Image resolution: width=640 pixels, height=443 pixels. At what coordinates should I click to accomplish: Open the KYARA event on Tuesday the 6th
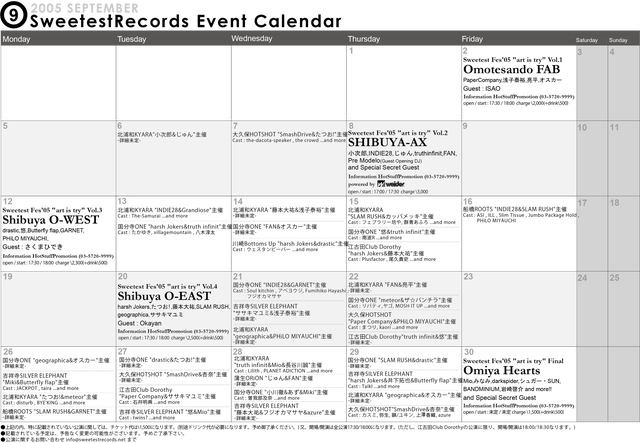162,133
